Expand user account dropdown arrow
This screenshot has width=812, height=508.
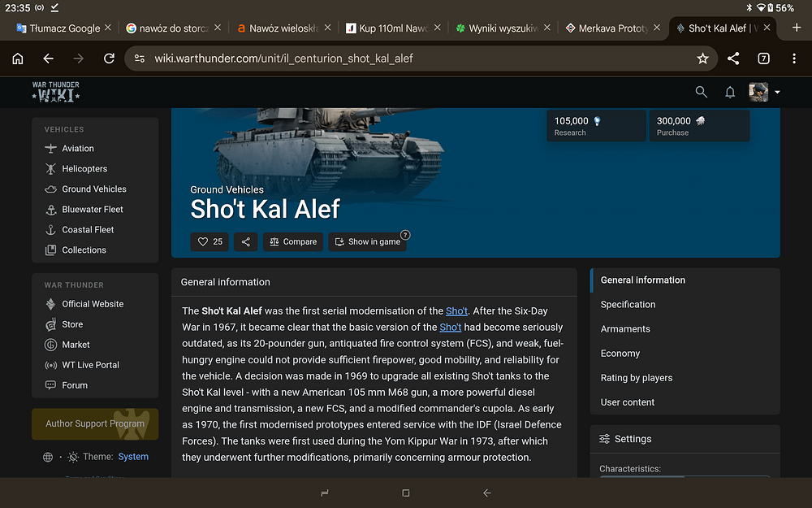coord(777,93)
